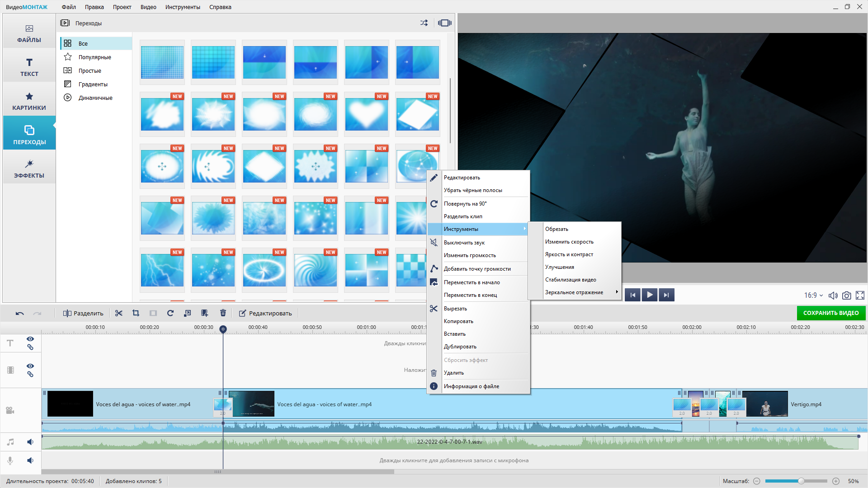Click the random transitions shuffle icon
Viewport: 868px width, 488px height.
point(424,23)
